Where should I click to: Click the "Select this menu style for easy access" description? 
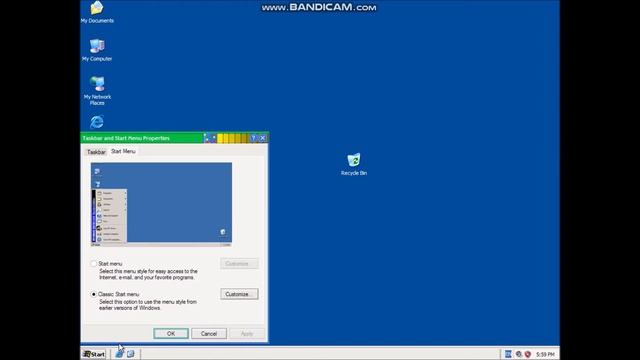coord(148,274)
